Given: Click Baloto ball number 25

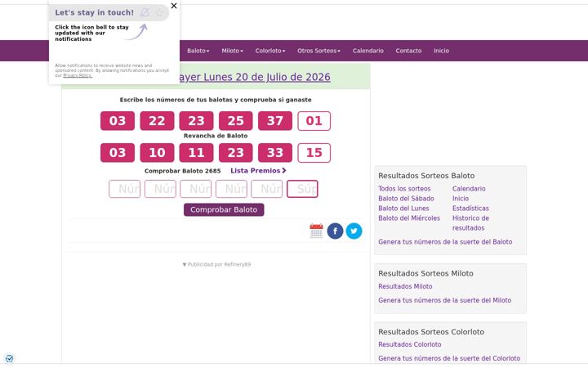Looking at the screenshot, I should point(235,121).
